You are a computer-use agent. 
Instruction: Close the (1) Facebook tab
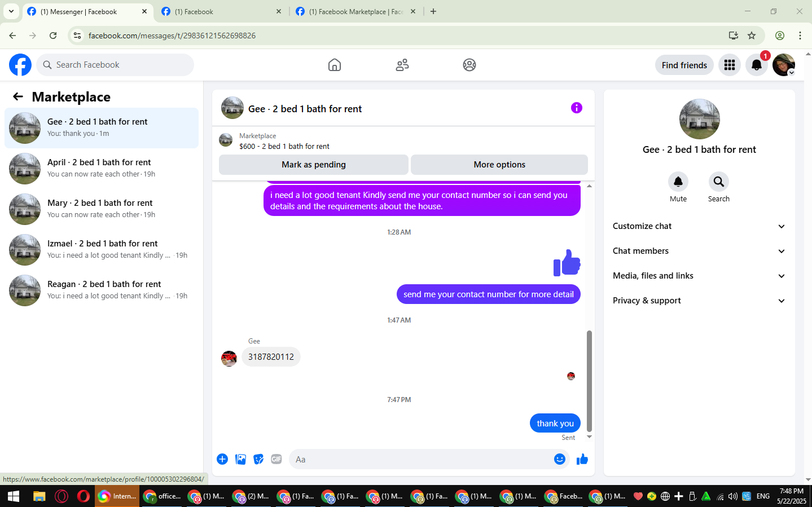[x=279, y=11]
